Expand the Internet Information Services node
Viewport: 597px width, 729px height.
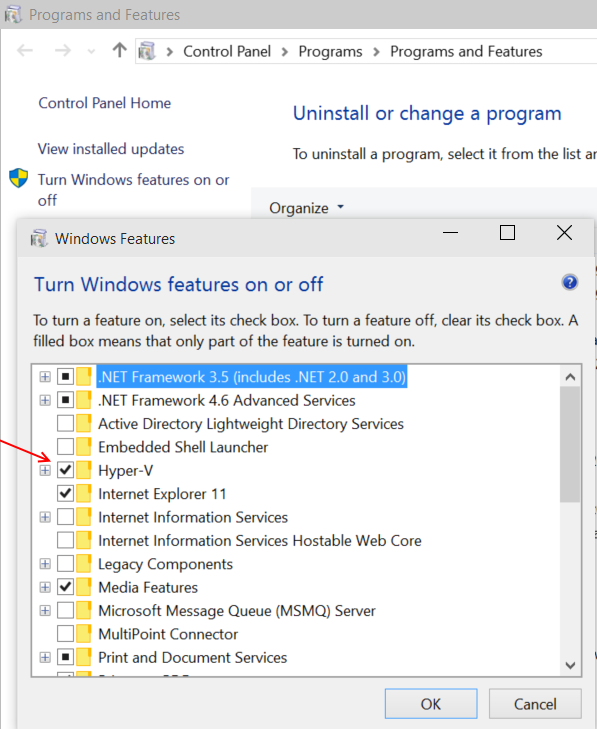tap(45, 517)
